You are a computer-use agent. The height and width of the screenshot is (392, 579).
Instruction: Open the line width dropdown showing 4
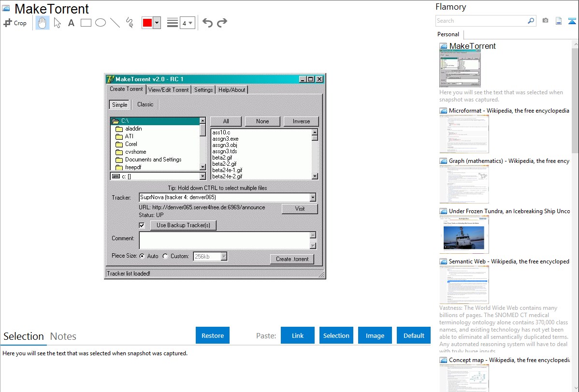pos(187,23)
